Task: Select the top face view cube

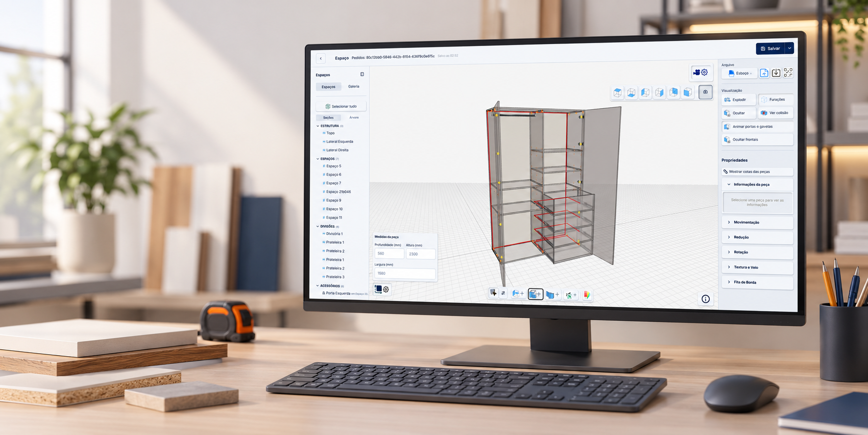Action: tap(618, 93)
